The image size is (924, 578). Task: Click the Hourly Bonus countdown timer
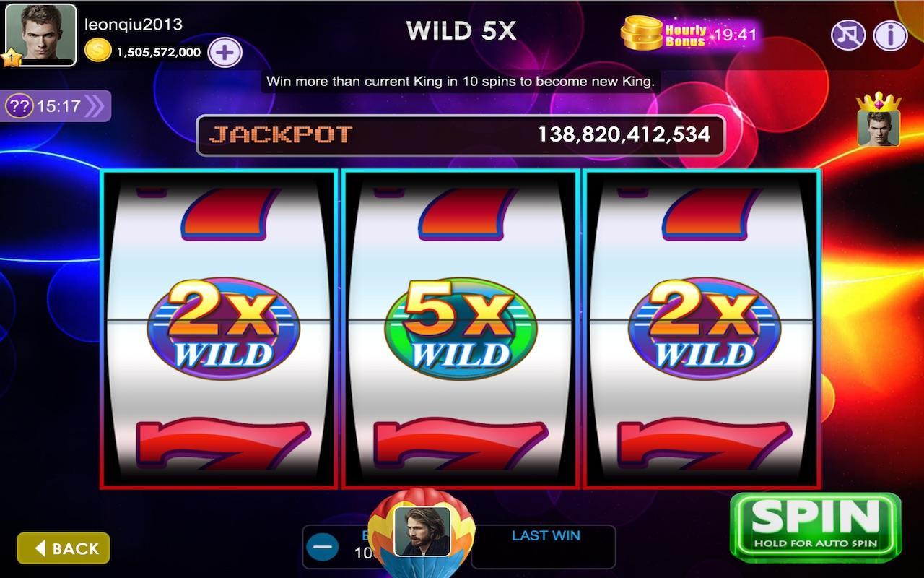point(735,34)
